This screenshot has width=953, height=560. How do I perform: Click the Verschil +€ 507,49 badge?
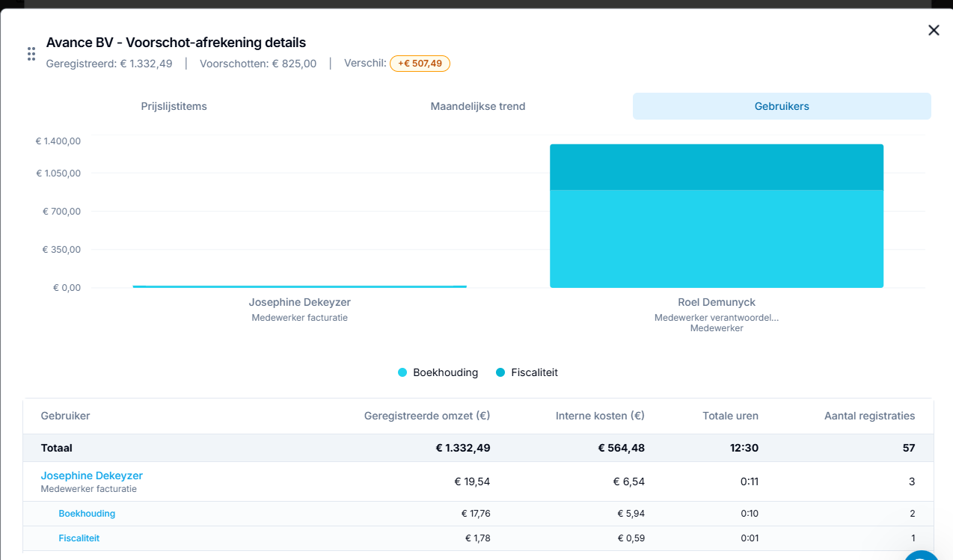point(420,64)
